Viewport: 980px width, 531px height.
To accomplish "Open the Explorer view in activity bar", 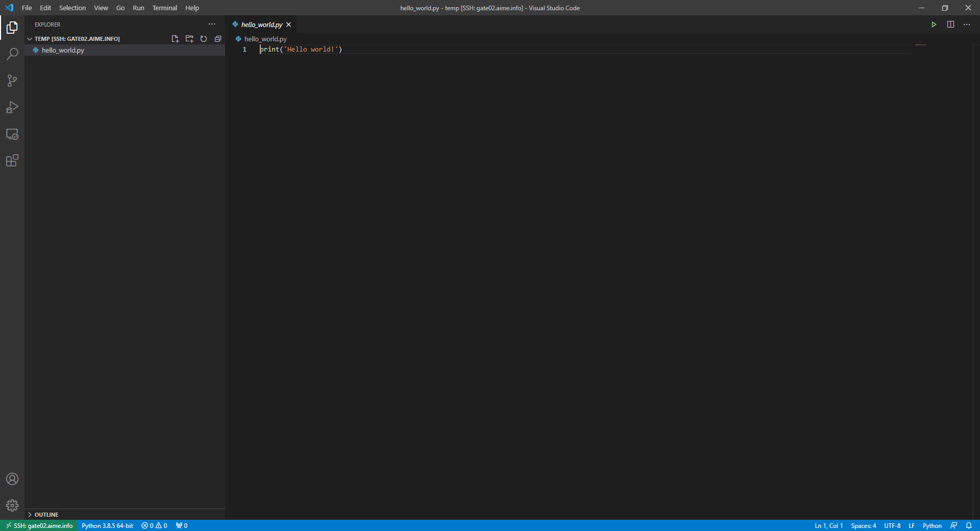I will [12, 28].
